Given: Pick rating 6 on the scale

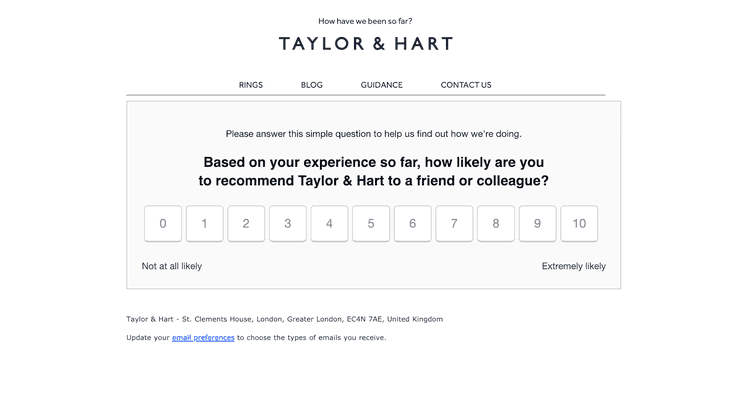Looking at the screenshot, I should pos(413,224).
